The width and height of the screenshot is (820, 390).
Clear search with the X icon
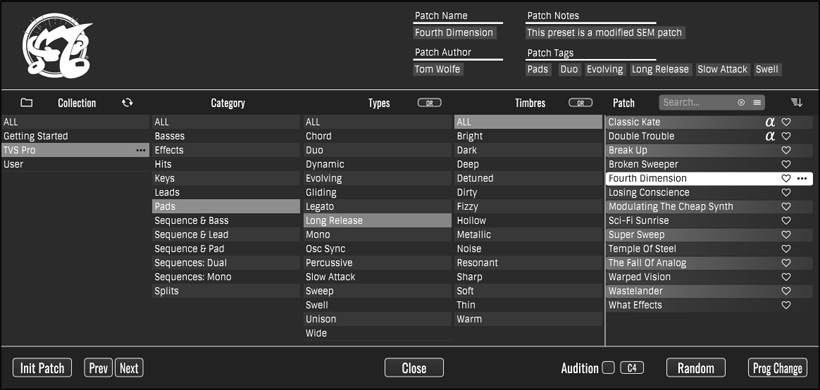coord(741,102)
